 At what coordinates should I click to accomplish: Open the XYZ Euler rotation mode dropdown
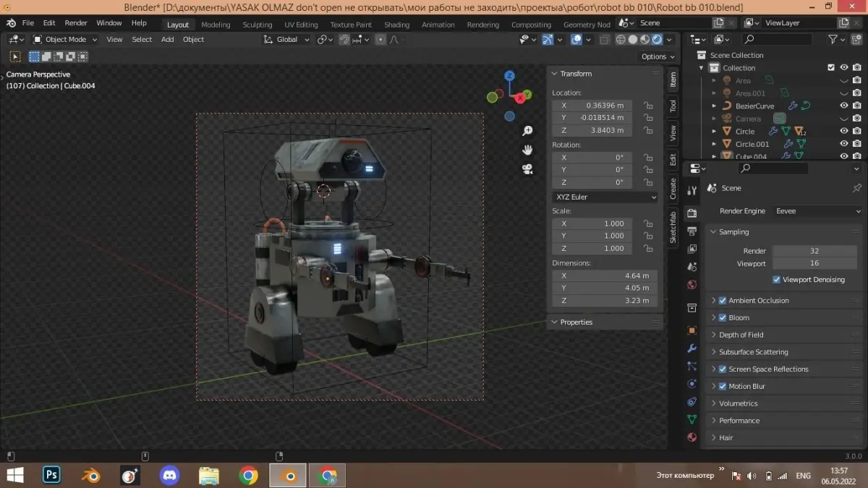605,197
